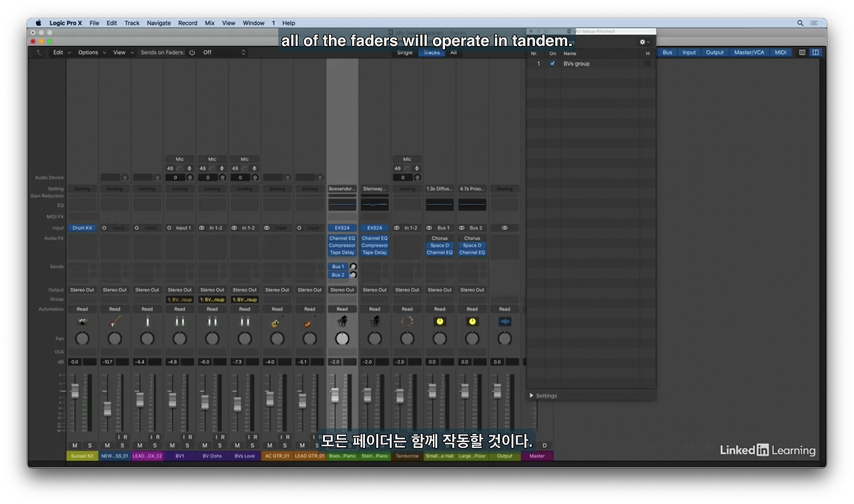This screenshot has width=854, height=504.
Task: Open the Groups window gear action menu
Action: (x=644, y=42)
